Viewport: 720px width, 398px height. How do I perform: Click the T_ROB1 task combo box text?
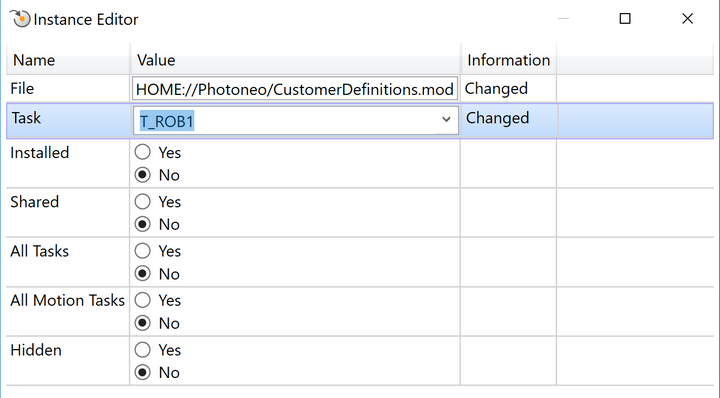click(167, 121)
